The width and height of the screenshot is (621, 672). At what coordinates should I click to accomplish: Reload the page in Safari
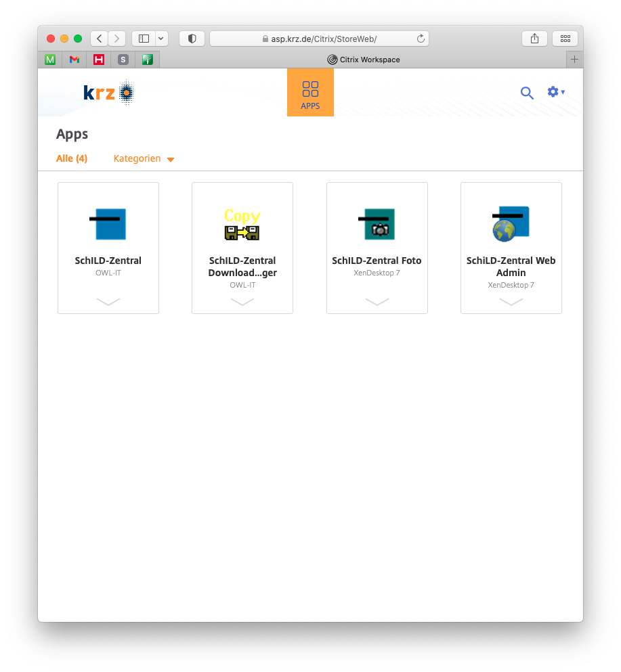(x=421, y=39)
